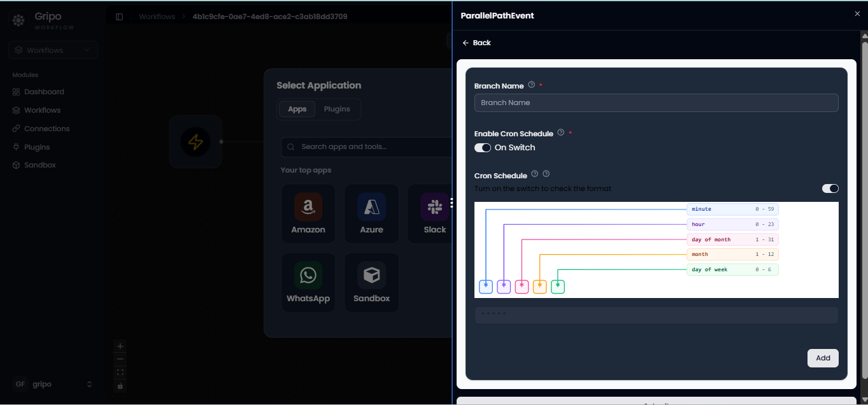Select the Azure app tile
The height and width of the screenshot is (405, 868).
372,214
